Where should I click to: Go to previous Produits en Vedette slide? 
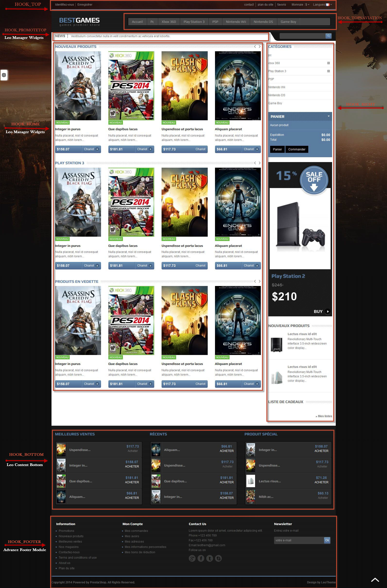[255, 281]
